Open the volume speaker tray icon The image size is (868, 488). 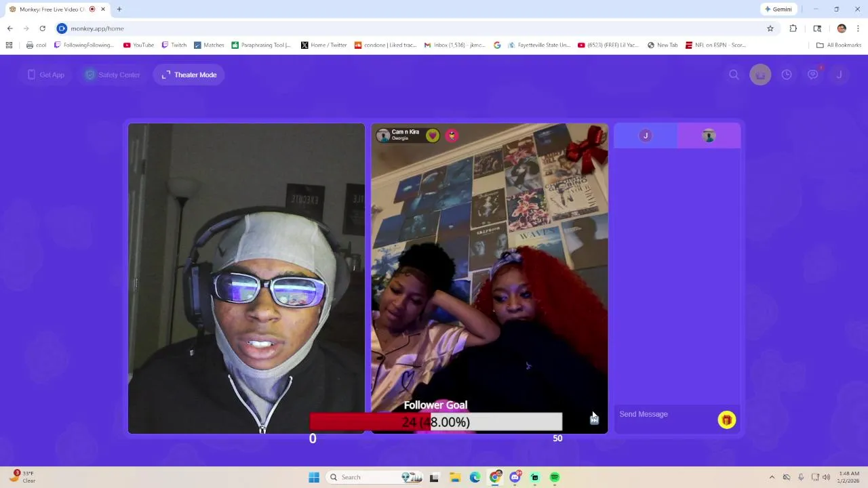tap(827, 477)
